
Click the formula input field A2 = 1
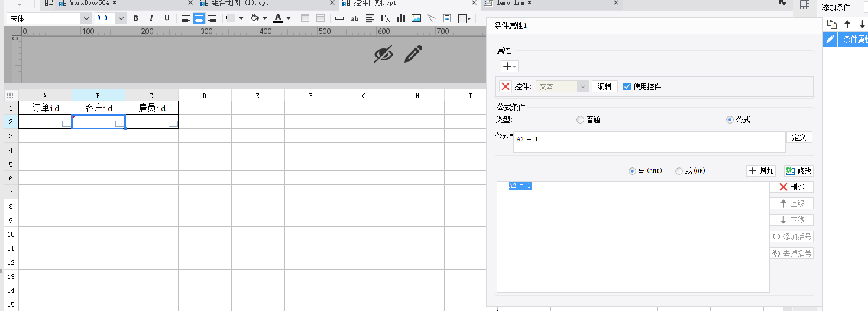[649, 142]
